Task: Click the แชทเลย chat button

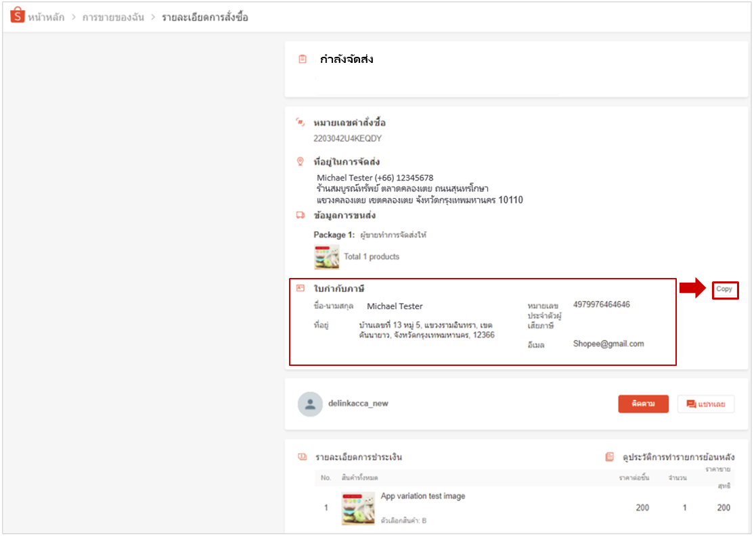Action: [x=705, y=403]
